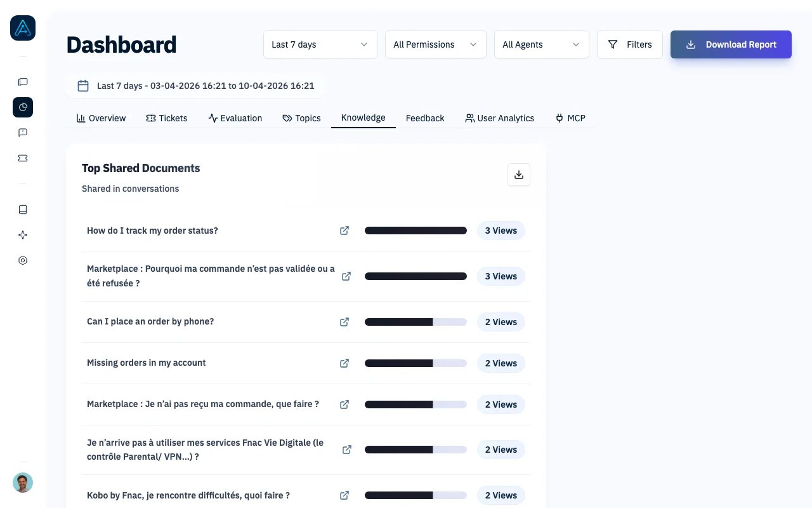Open the tickets icon in sidebar
Screen dimensions: 812x508
click(23, 158)
